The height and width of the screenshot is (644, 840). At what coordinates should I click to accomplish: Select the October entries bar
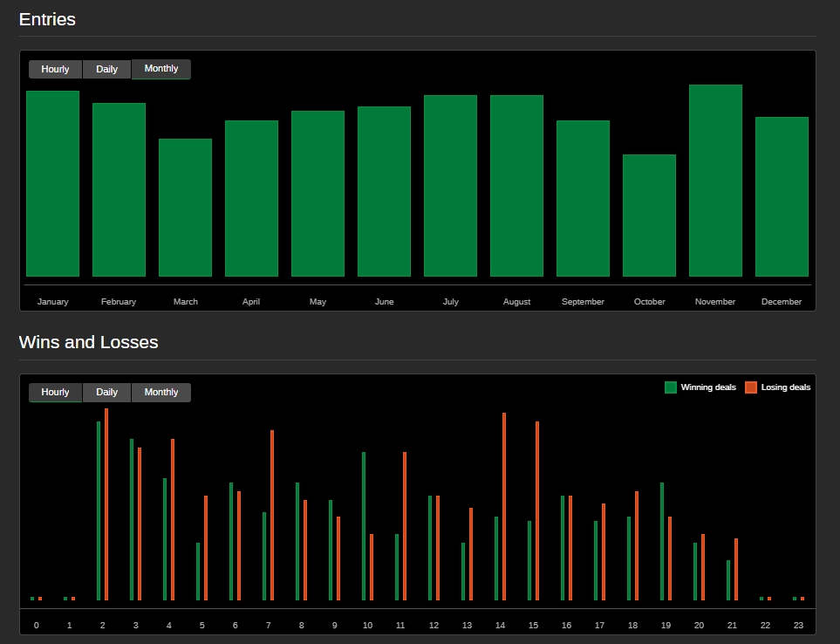[x=649, y=216]
